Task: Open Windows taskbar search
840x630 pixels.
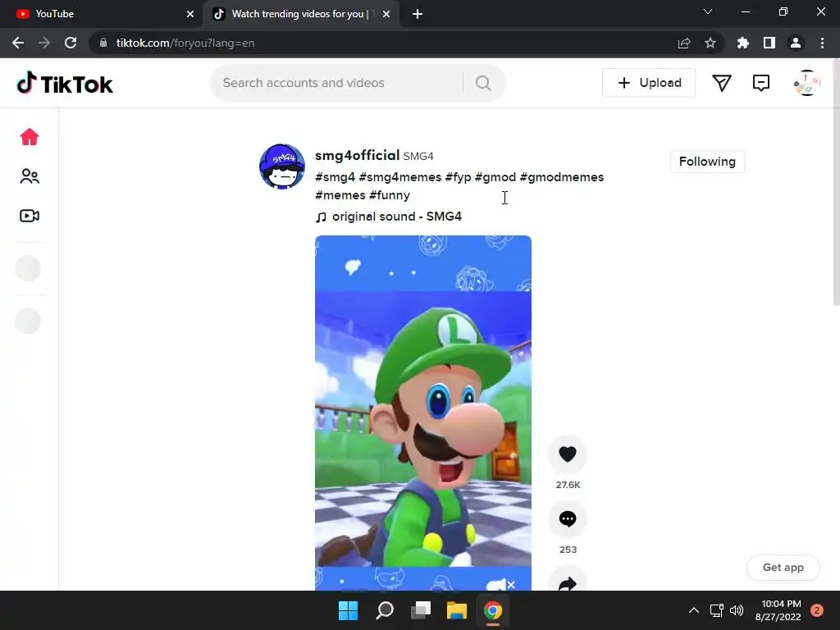Action: (x=385, y=610)
